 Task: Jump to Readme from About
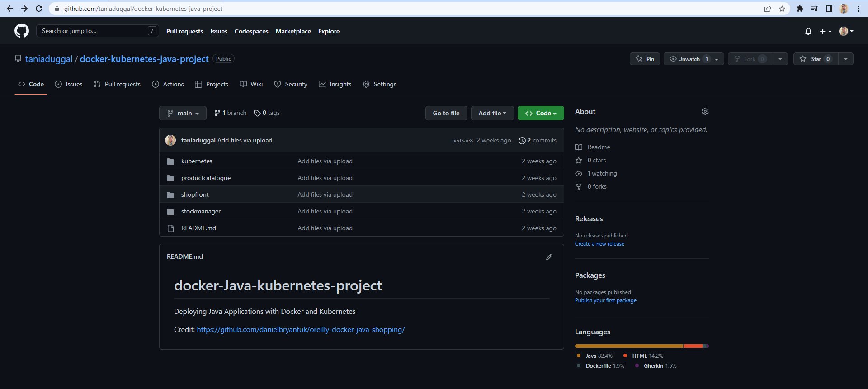point(593,147)
